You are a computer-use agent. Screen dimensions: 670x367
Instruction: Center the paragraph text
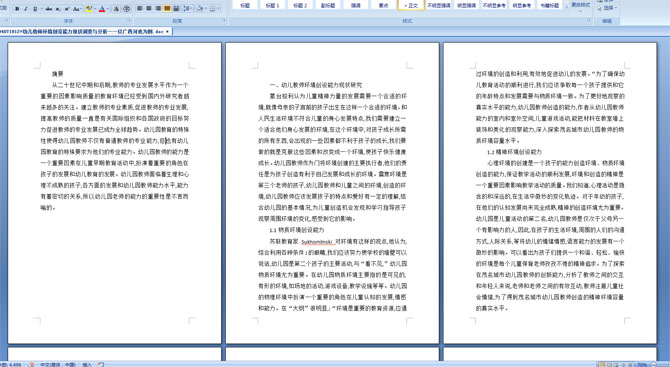tap(149, 8)
